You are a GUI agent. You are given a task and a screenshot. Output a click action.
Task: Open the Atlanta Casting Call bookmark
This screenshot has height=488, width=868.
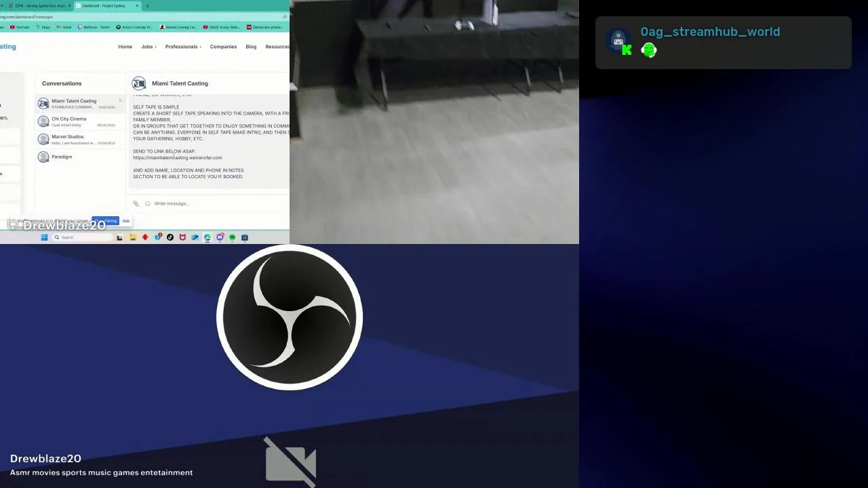click(x=178, y=27)
